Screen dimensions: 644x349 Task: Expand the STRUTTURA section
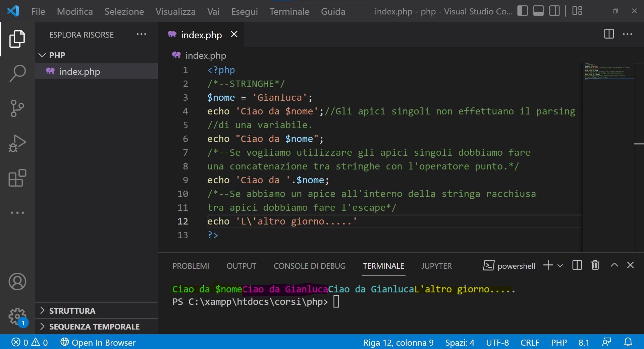point(97,311)
